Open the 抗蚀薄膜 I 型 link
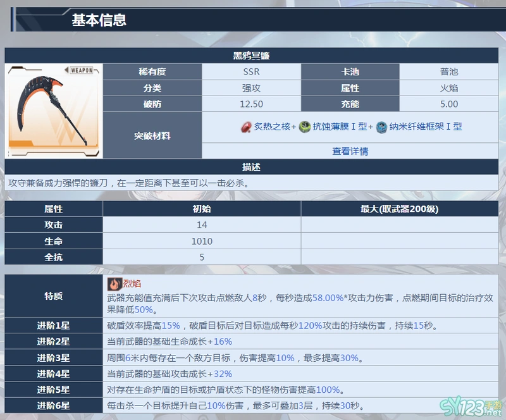Image resolution: width=506 pixels, height=420 pixels. (340, 127)
